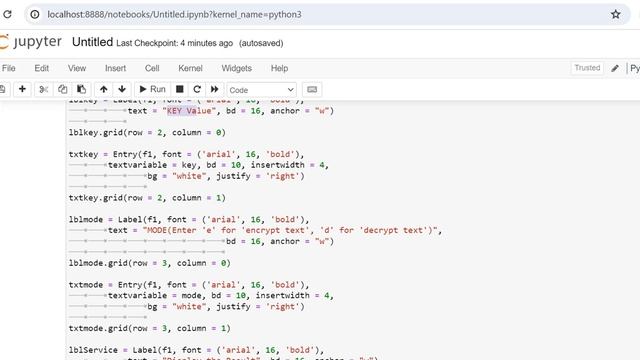Click the Last Checkpoint: 4 minutes ago text
The width and height of the screenshot is (640, 360).
(174, 43)
